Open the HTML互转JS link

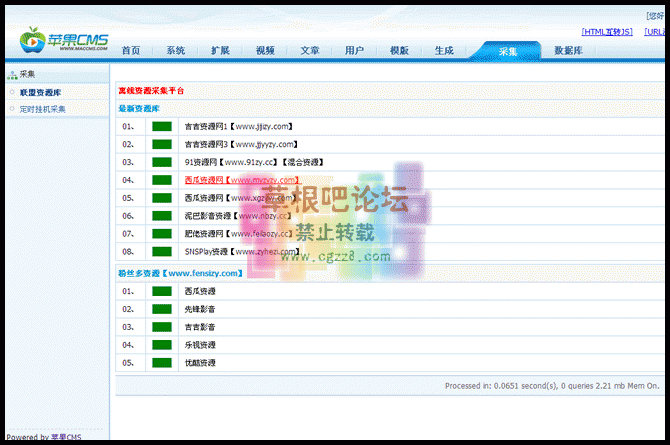[606, 32]
